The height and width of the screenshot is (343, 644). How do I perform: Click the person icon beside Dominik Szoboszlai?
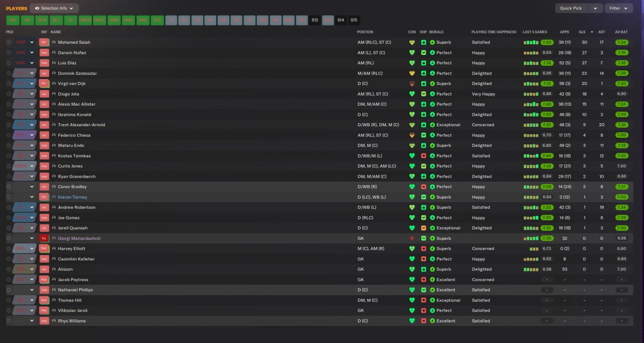[54, 73]
